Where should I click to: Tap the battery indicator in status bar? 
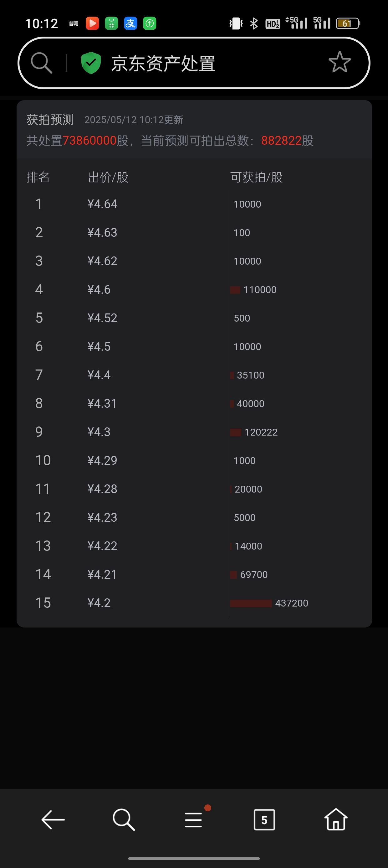tap(348, 23)
